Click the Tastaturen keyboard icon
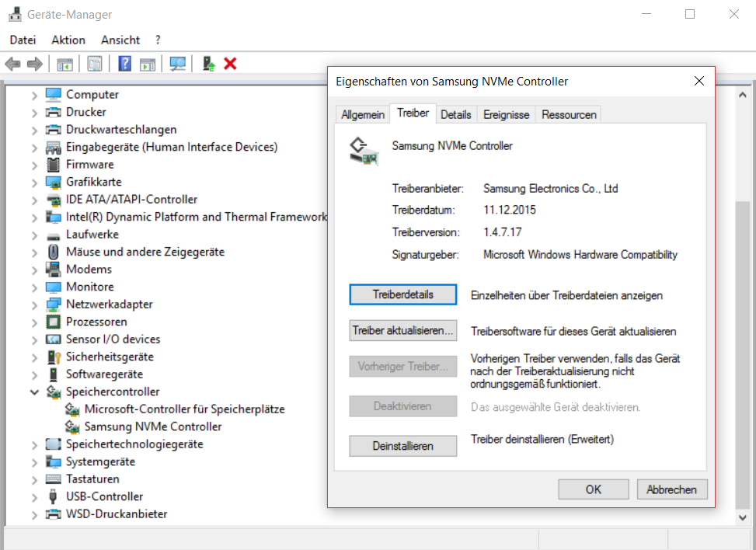This screenshot has height=550, width=756. tap(54, 479)
